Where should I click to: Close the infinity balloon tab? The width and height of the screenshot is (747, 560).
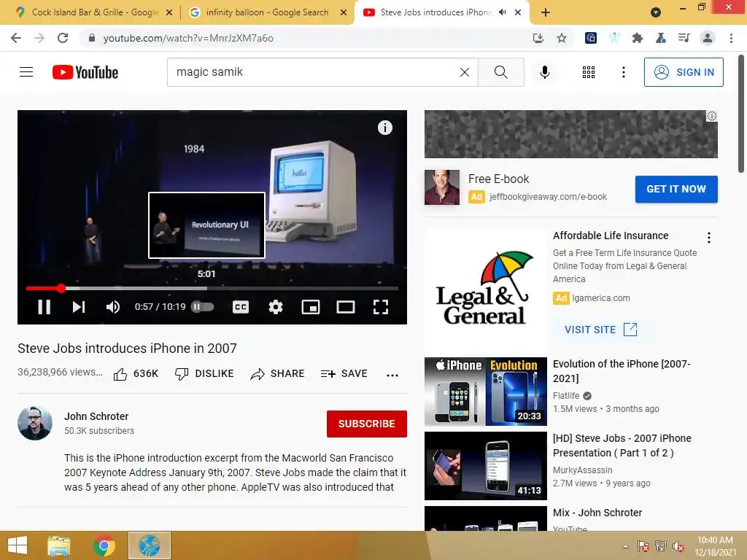pos(344,12)
